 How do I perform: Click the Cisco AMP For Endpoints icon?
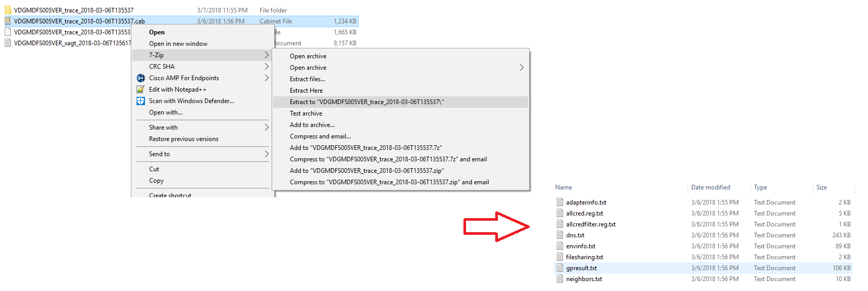coord(141,78)
